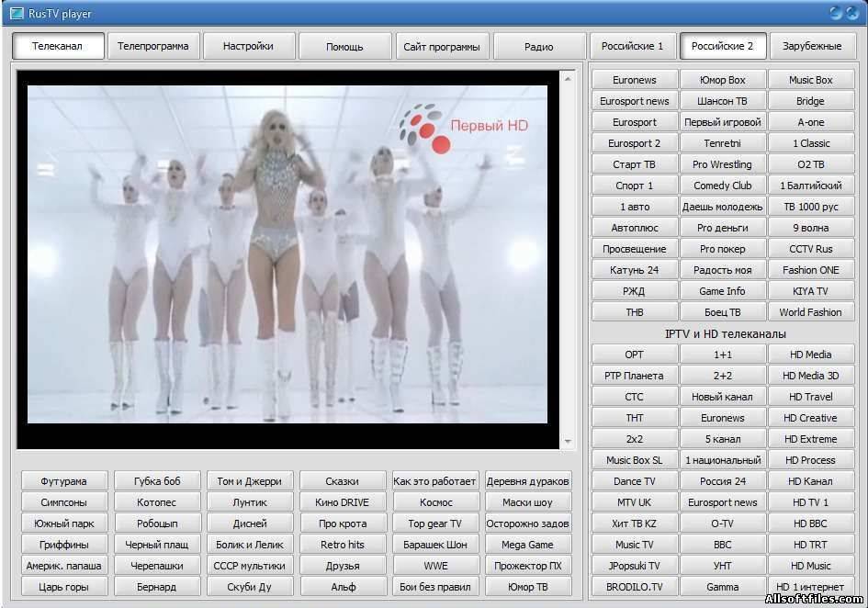
Task: Play the Euronews channel in the top list
Action: coord(635,80)
